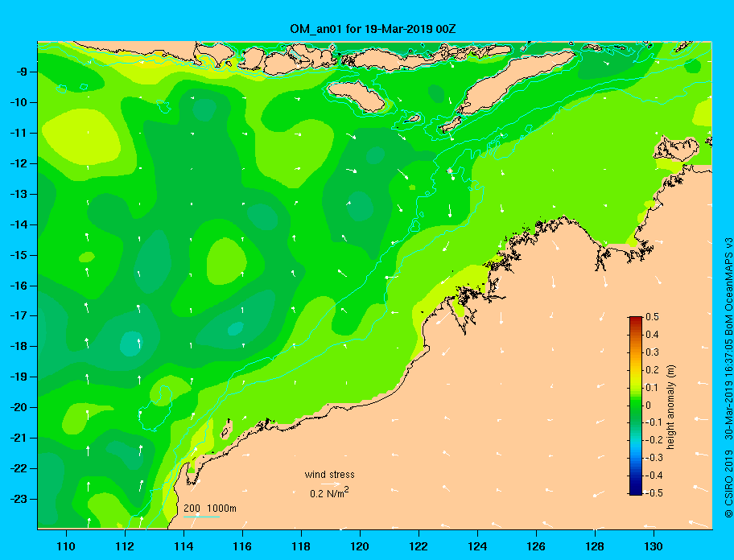Click the -0.2 color bar label
Screen dimensions: 734x560
pos(654,440)
